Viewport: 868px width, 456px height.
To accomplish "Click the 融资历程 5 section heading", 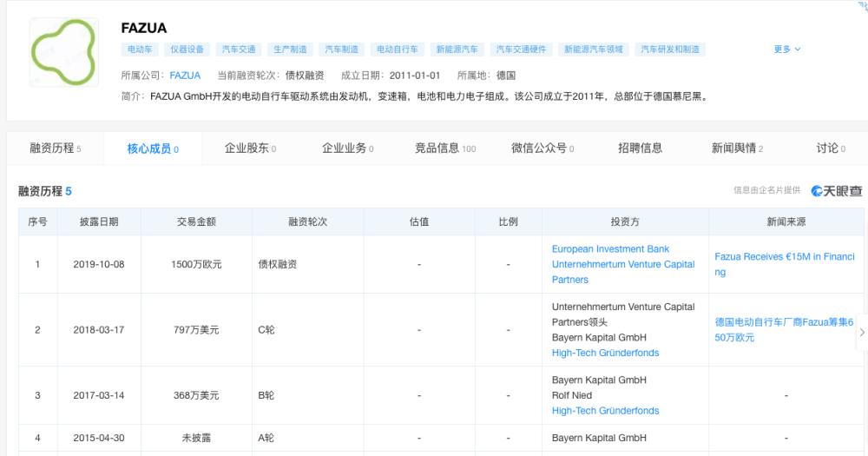I will (x=45, y=191).
